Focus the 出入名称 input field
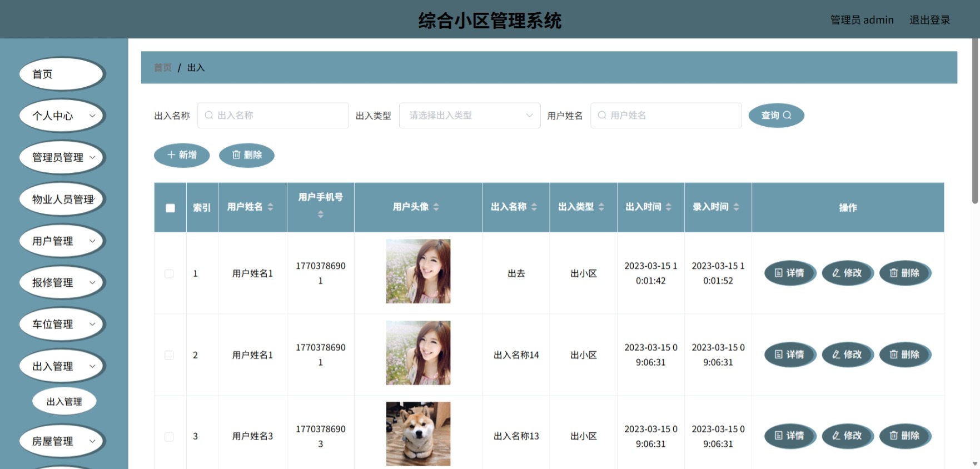Viewport: 980px width, 469px height. [x=273, y=115]
